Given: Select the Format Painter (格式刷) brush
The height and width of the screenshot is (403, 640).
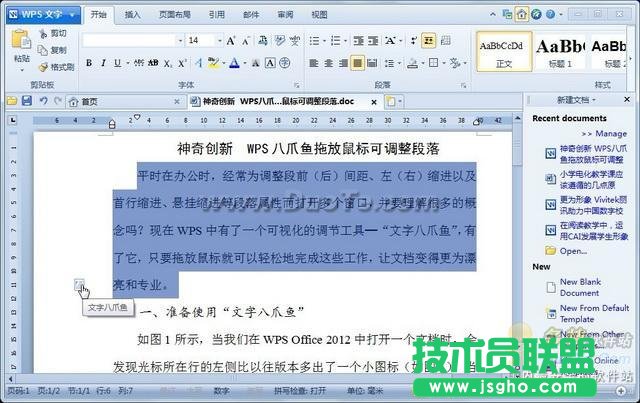Looking at the screenshot, I should (43, 67).
